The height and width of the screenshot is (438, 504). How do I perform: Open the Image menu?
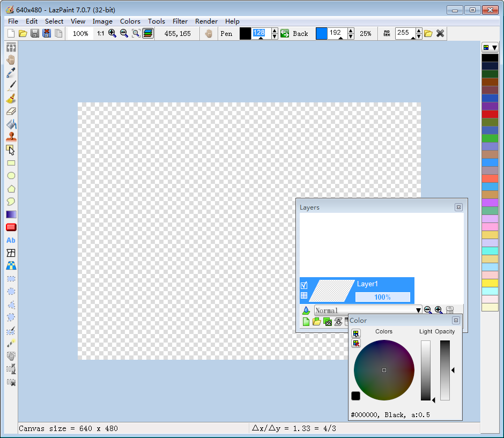point(102,21)
